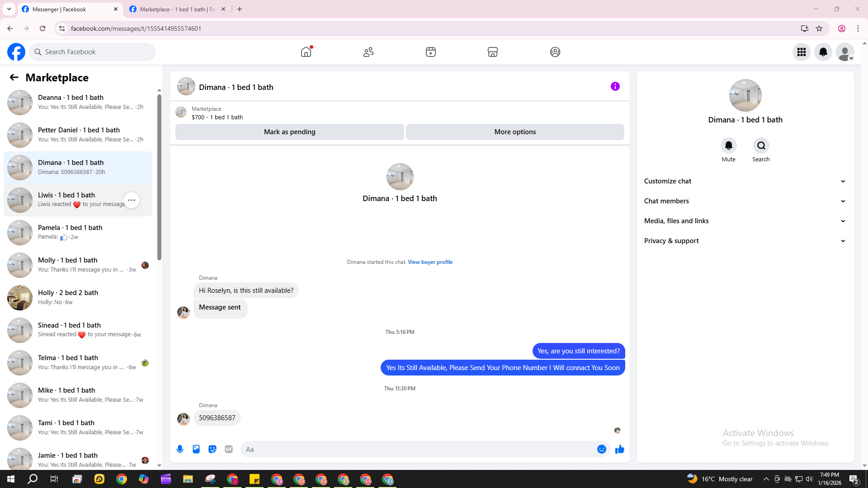Send a thumbs-up like
The image size is (868, 488).
tap(619, 449)
